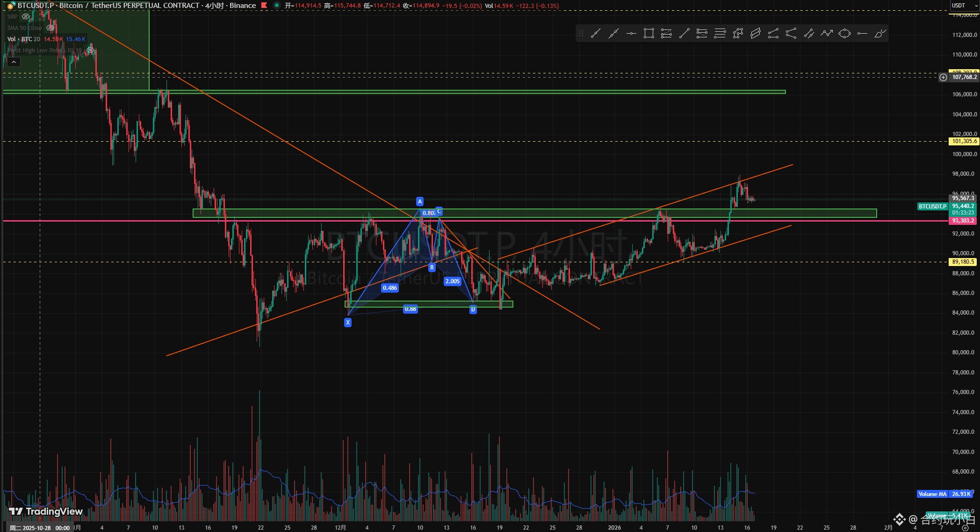The width and height of the screenshot is (980, 532).
Task: Grab the drawing toolbar drag handle
Action: (581, 33)
